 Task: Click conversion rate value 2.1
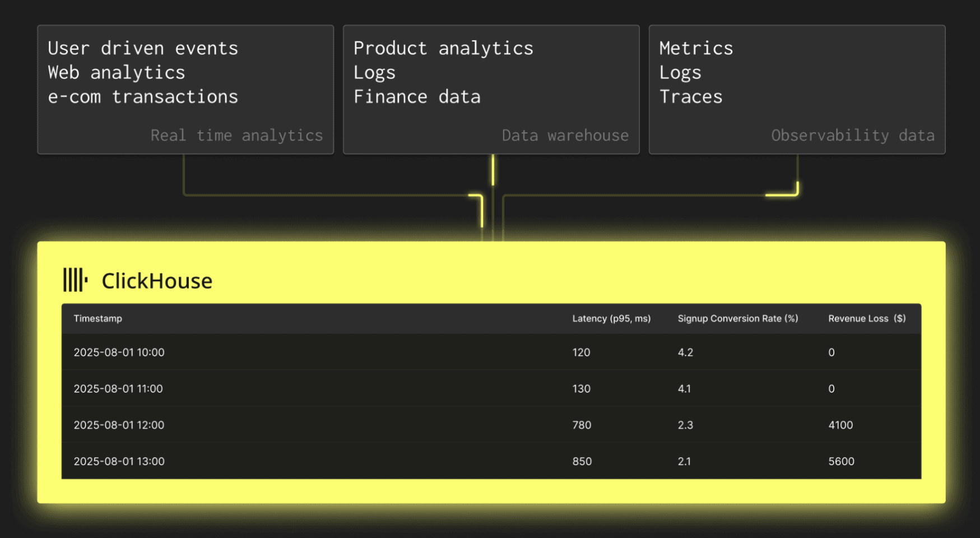pyautogui.click(x=684, y=462)
